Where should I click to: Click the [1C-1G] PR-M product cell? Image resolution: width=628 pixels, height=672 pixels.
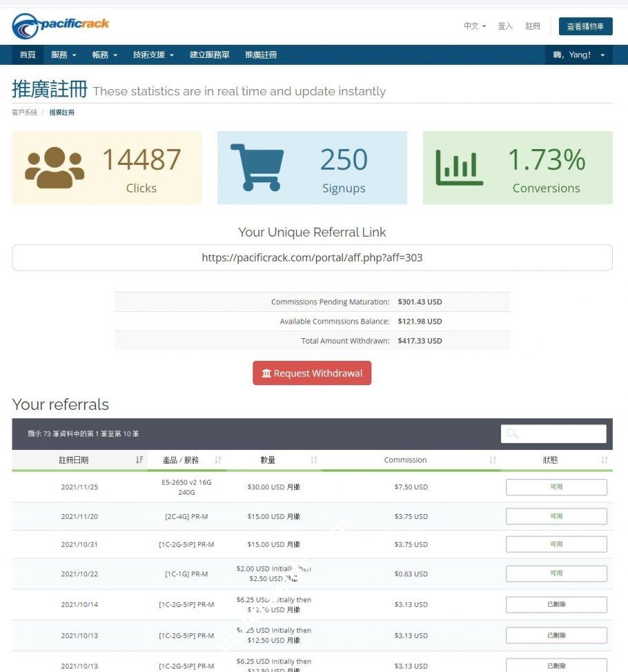[x=186, y=574]
